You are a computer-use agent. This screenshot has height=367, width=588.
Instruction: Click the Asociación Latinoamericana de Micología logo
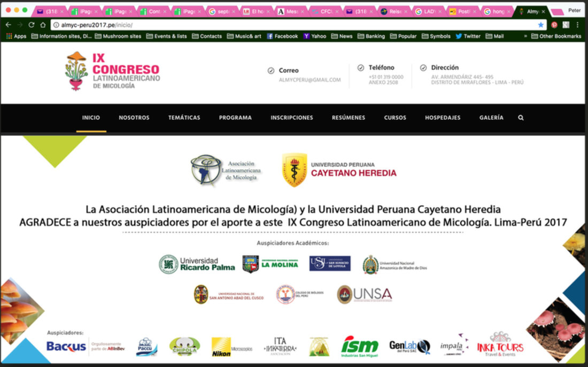(226, 170)
